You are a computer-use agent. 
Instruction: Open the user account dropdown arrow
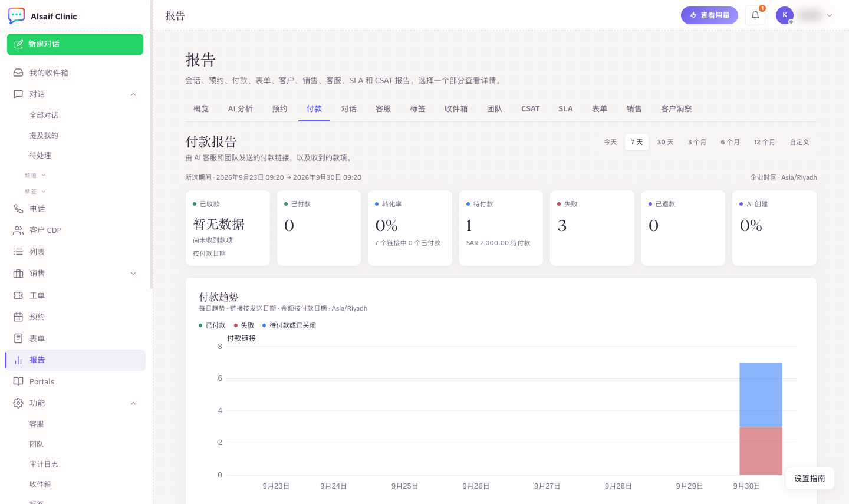pos(830,15)
